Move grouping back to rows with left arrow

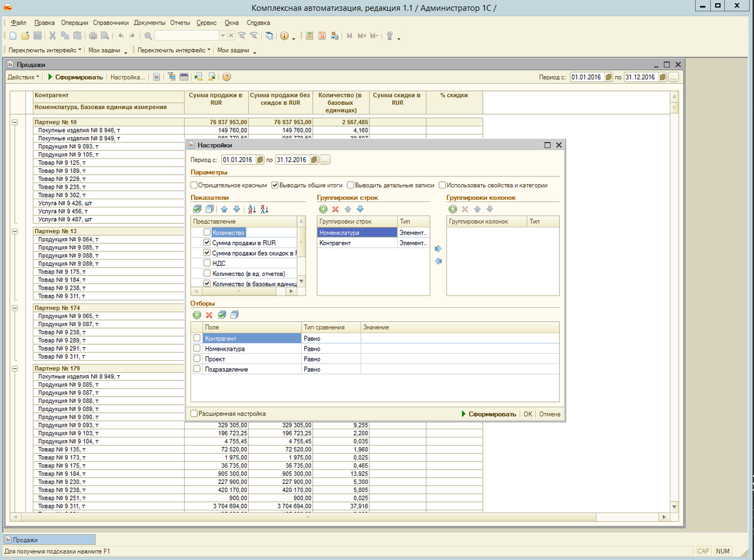[438, 261]
